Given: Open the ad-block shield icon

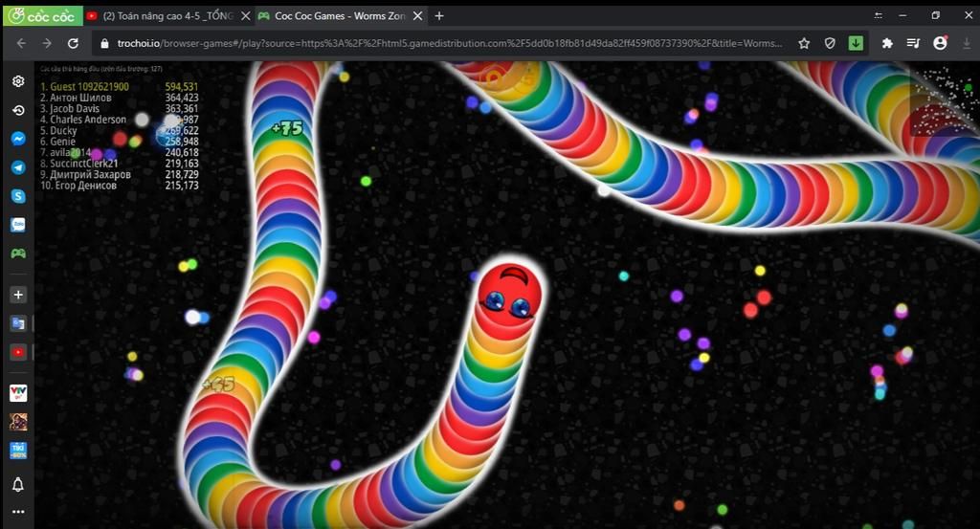Looking at the screenshot, I should coord(830,43).
